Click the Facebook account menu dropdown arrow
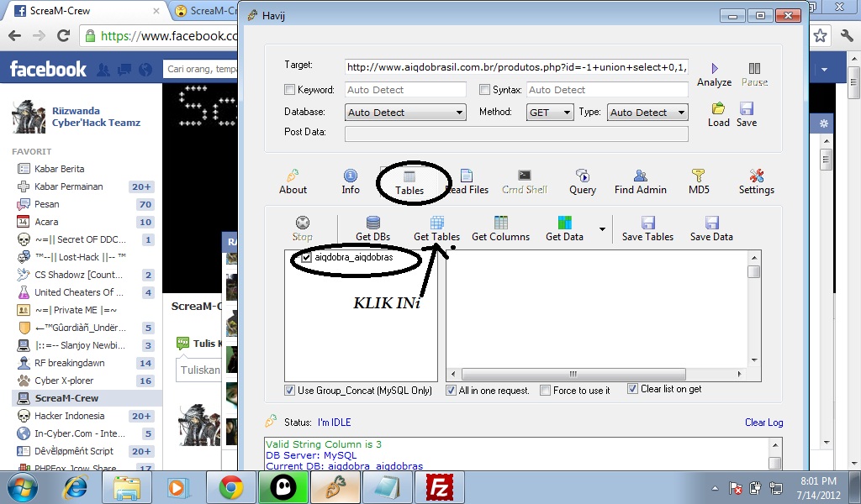 coord(824,70)
